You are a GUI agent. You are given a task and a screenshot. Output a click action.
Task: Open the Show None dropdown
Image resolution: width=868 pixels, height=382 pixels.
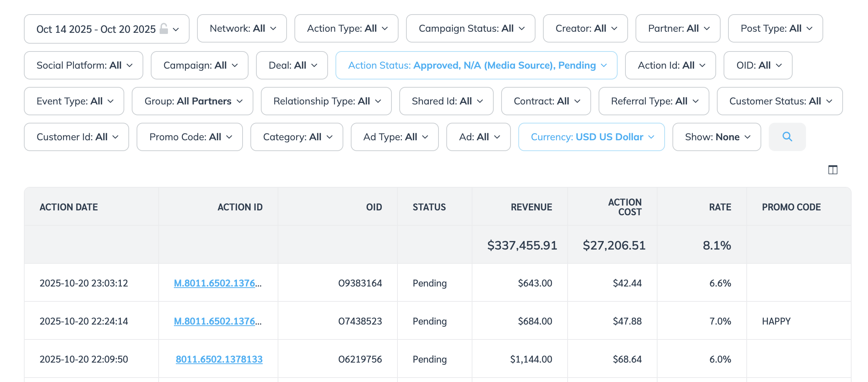(716, 137)
